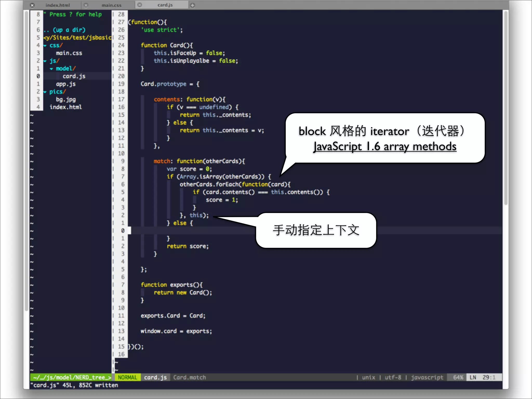The width and height of the screenshot is (532, 399).
Task: Click Card.match tag in status line
Action: click(190, 377)
